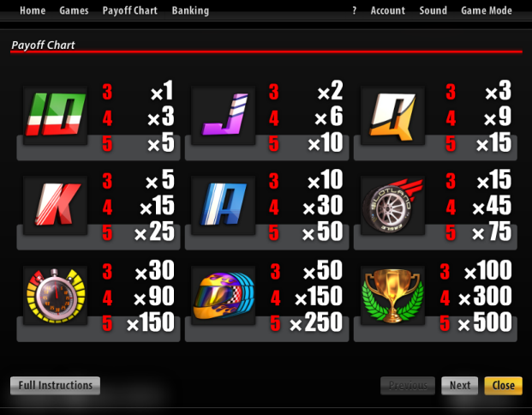Image resolution: width=532 pixels, height=415 pixels.
Task: Select Payoff Chart in top menu
Action: (130, 10)
